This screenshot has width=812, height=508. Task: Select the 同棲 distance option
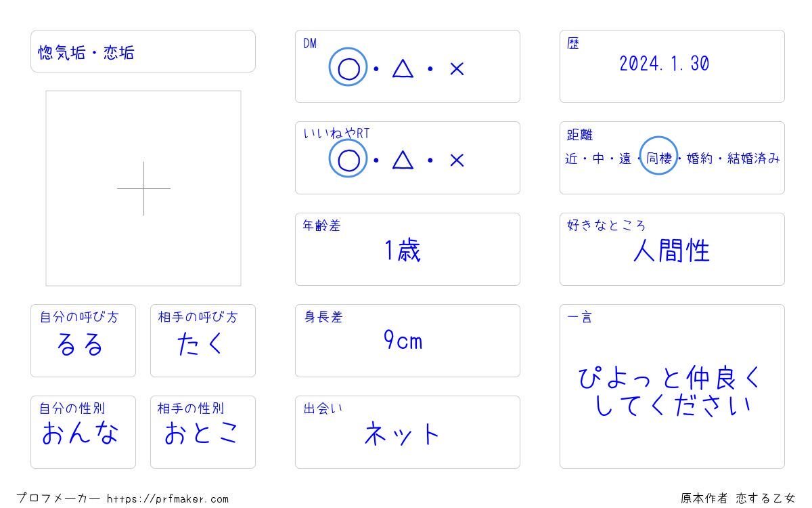tap(658, 159)
